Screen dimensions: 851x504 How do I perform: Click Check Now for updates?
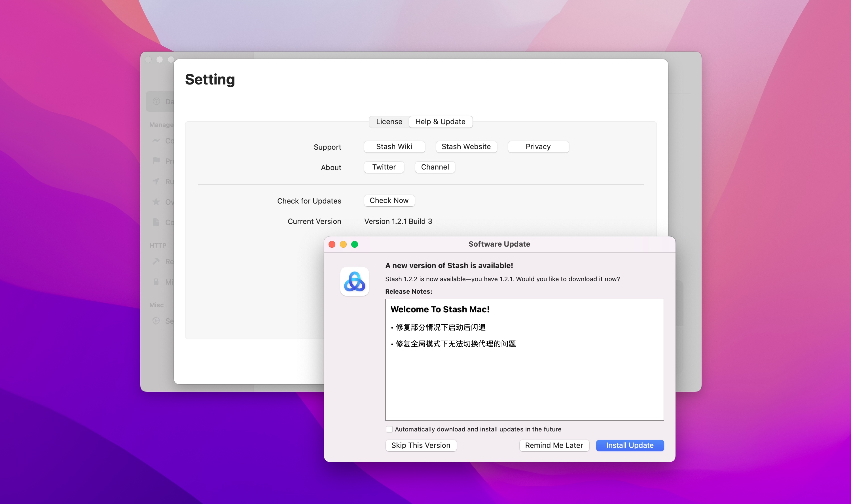[x=389, y=200]
